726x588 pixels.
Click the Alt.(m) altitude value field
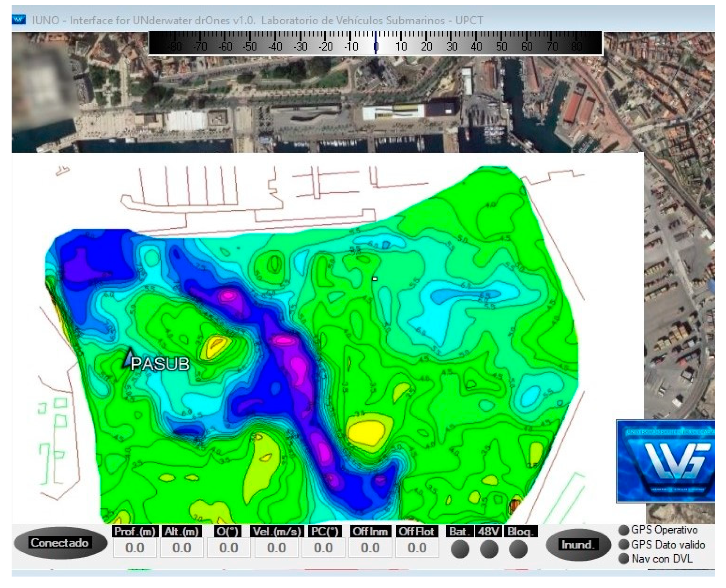click(x=181, y=548)
